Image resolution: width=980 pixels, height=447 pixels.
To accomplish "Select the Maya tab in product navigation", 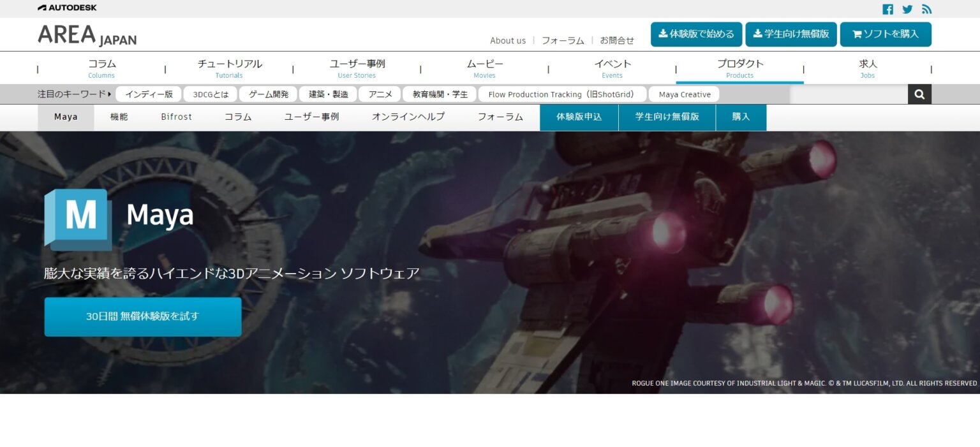I will [x=66, y=117].
